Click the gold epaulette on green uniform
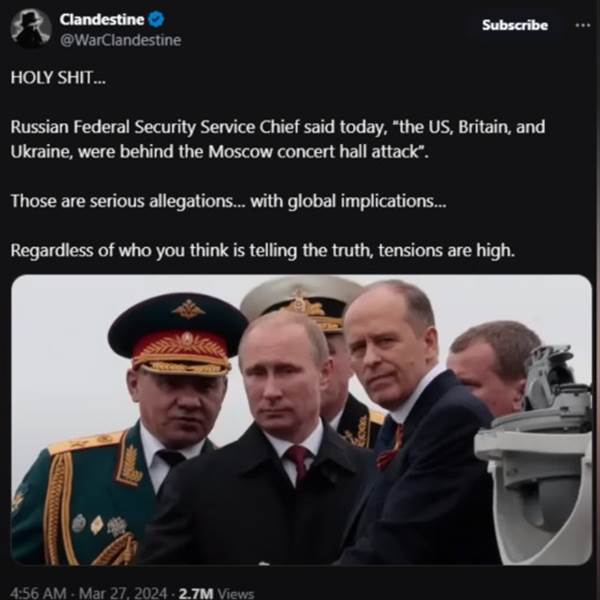 click(x=86, y=442)
